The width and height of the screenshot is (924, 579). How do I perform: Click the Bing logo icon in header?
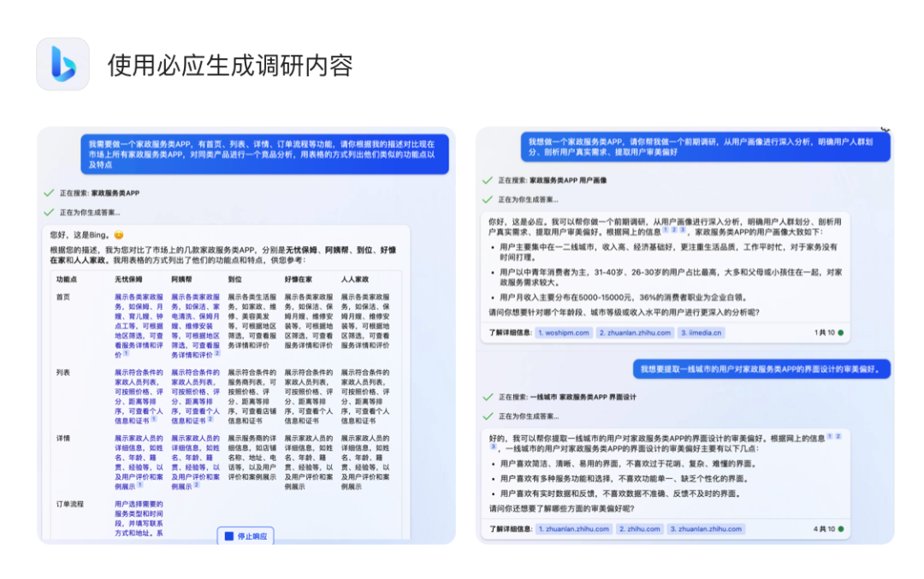(62, 64)
